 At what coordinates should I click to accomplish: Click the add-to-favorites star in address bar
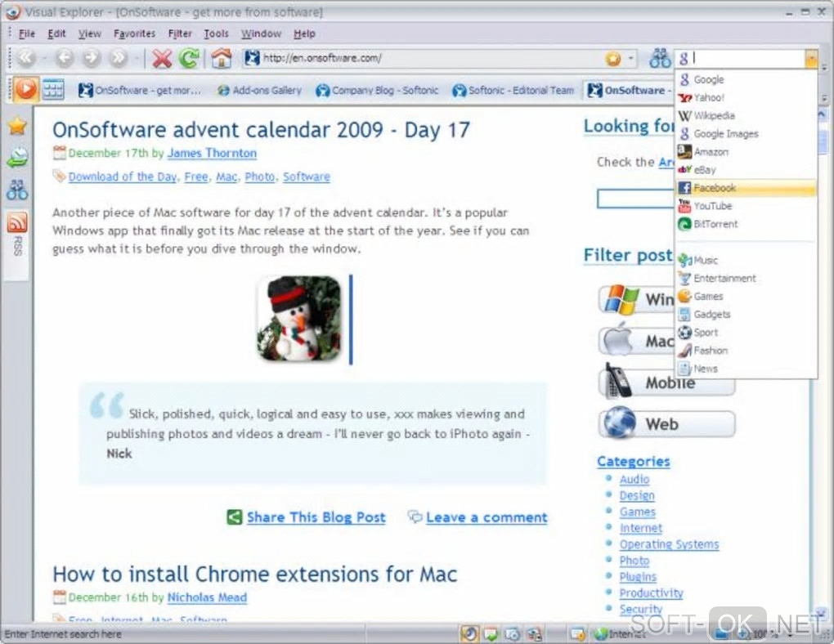(x=613, y=59)
